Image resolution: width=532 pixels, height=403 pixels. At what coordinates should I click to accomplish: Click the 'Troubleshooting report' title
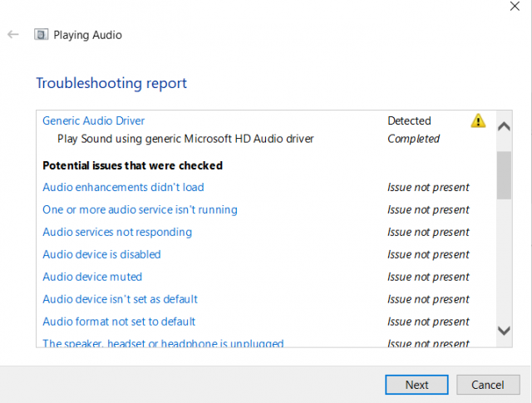click(111, 83)
